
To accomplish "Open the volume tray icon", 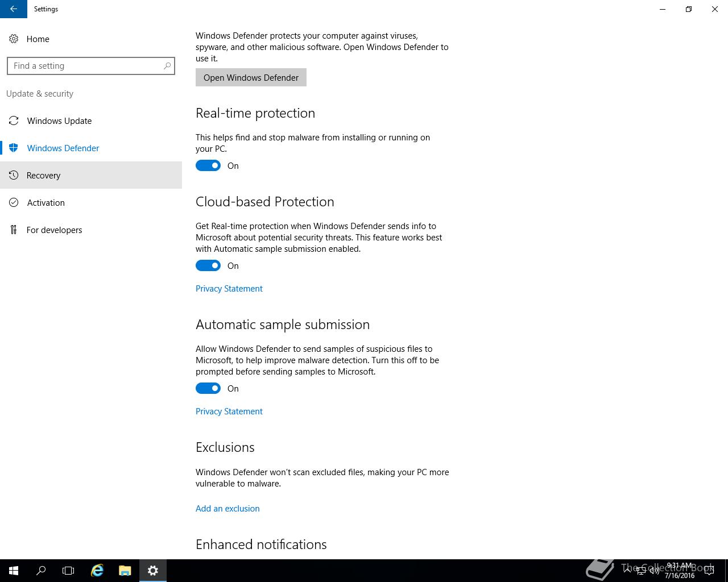I will coord(654,571).
